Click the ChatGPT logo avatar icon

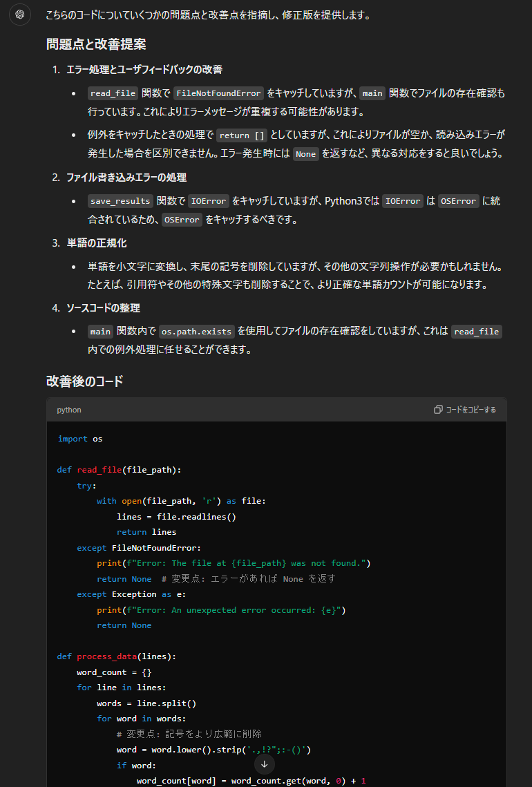click(20, 15)
